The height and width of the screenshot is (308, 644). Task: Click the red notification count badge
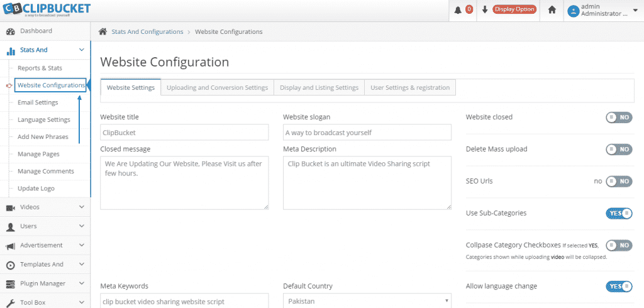(x=469, y=9)
